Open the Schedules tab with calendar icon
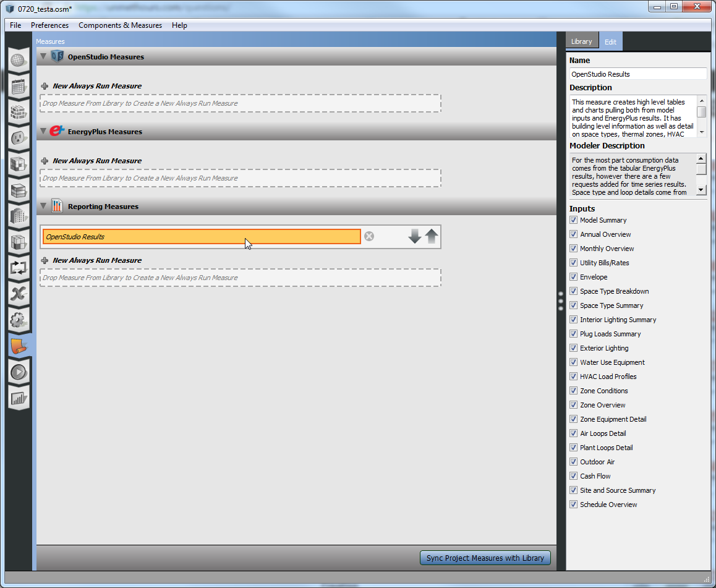716x588 pixels. coord(19,87)
